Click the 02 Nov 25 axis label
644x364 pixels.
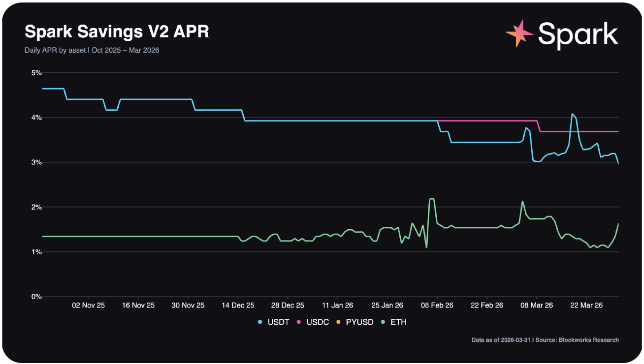click(88, 305)
